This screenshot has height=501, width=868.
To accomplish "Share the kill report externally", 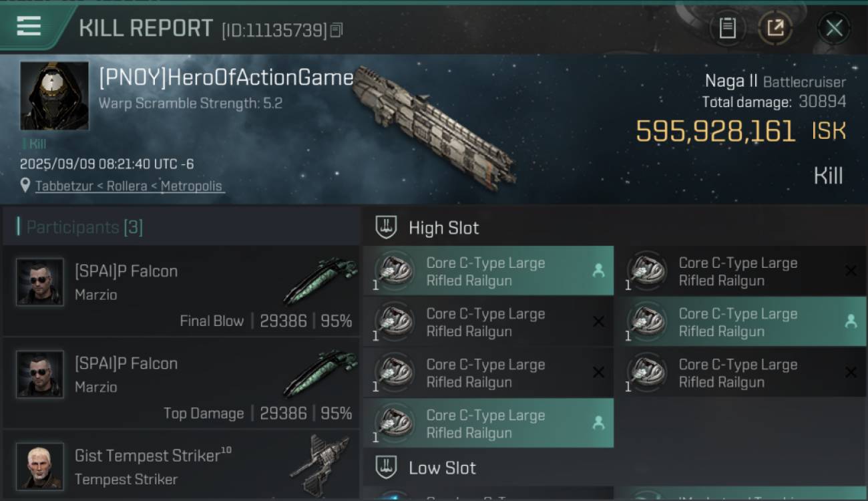I will pos(775,28).
